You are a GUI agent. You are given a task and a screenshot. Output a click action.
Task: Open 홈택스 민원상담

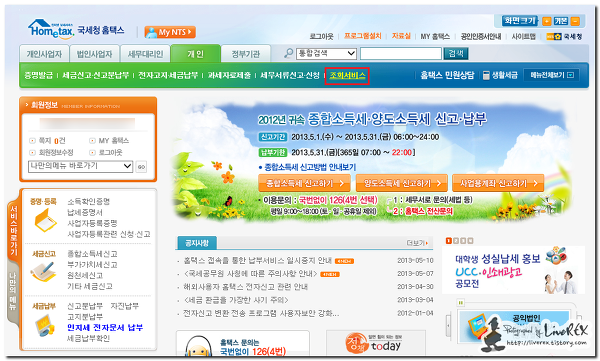(447, 75)
